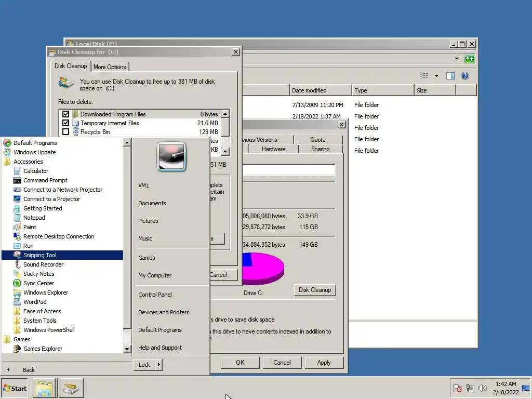Sort by Date modified column
532x399 pixels.
click(321, 90)
